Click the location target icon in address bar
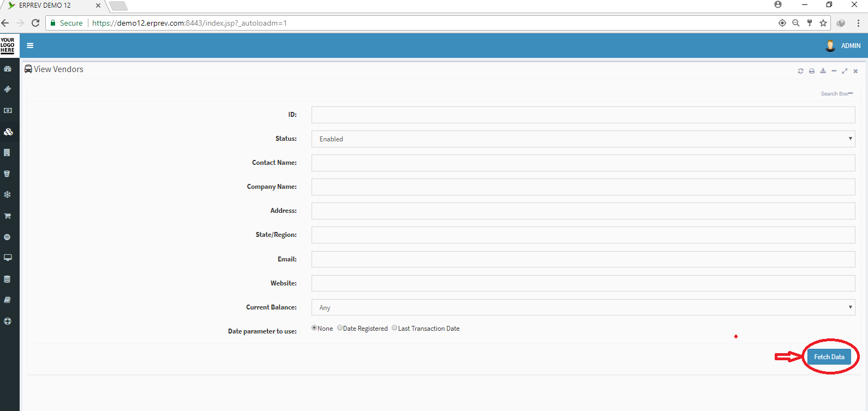This screenshot has height=411, width=868. point(782,23)
